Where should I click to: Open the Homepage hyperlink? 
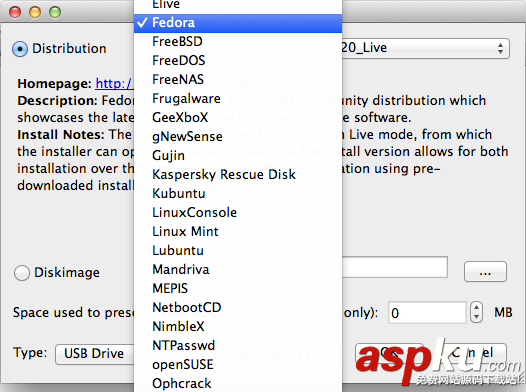114,83
